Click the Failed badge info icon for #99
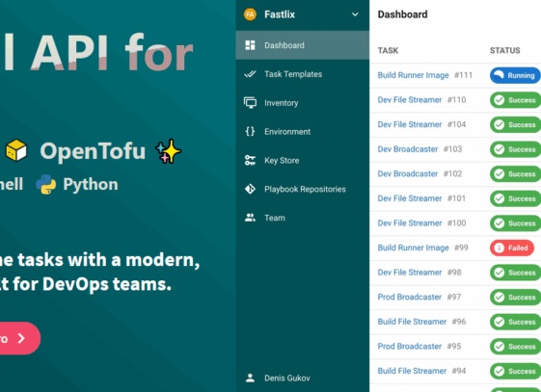Screen dimensions: 541x392 [x=499, y=248]
